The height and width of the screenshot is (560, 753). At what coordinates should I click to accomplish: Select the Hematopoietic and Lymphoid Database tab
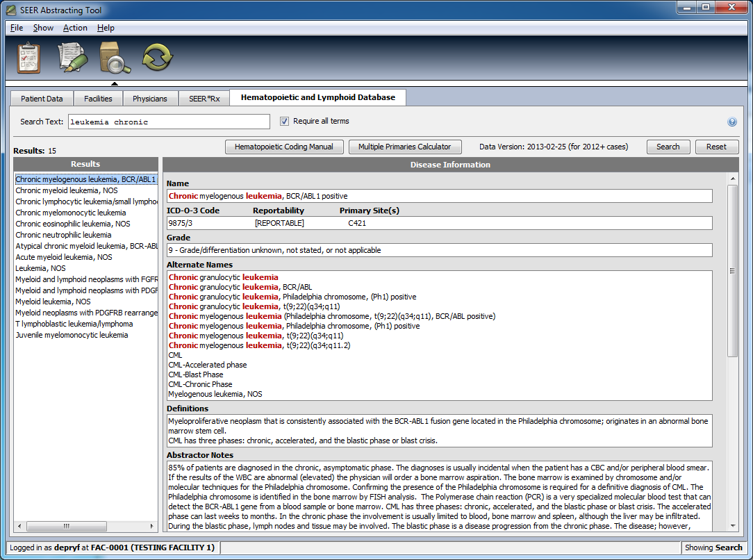click(x=318, y=97)
